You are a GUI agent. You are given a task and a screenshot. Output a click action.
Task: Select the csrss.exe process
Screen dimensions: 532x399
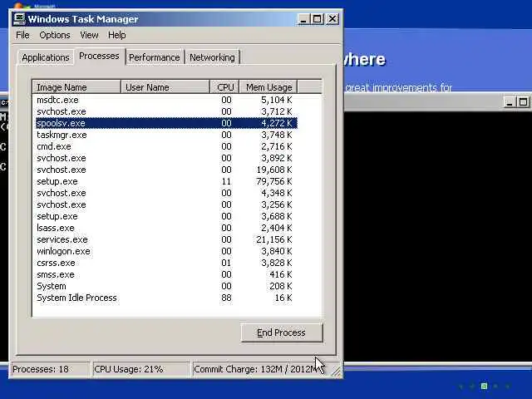(166, 263)
